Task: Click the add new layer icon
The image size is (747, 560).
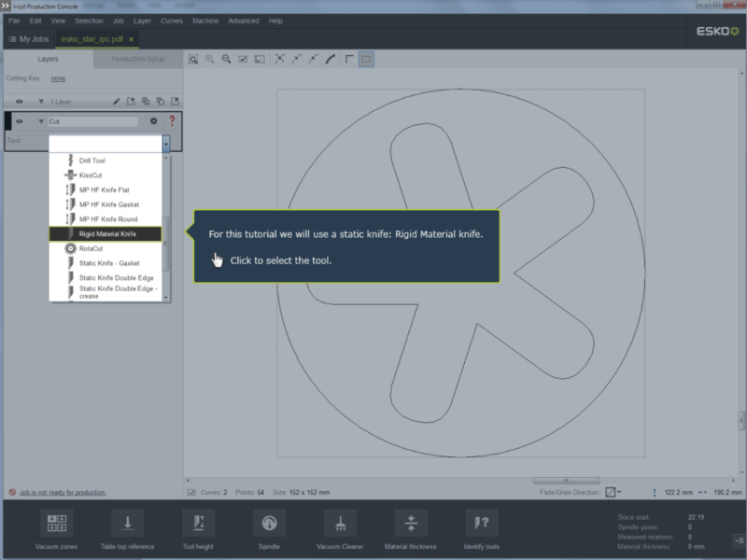Action: coord(131,102)
